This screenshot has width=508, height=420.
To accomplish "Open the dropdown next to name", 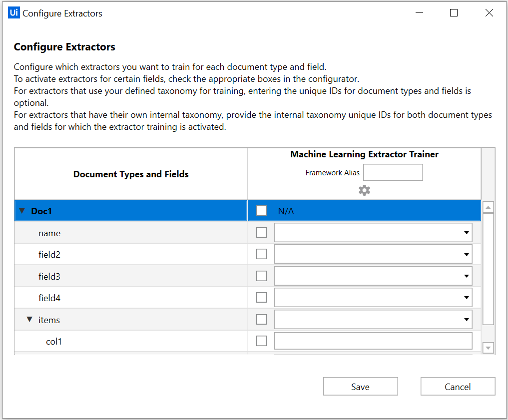I will point(467,232).
